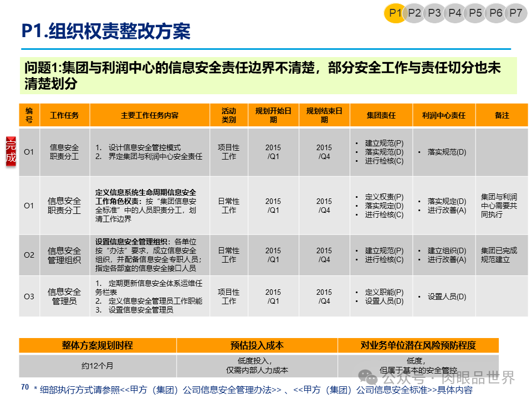Click the 编号 column header
The height and width of the screenshot is (399, 532).
tap(29, 115)
